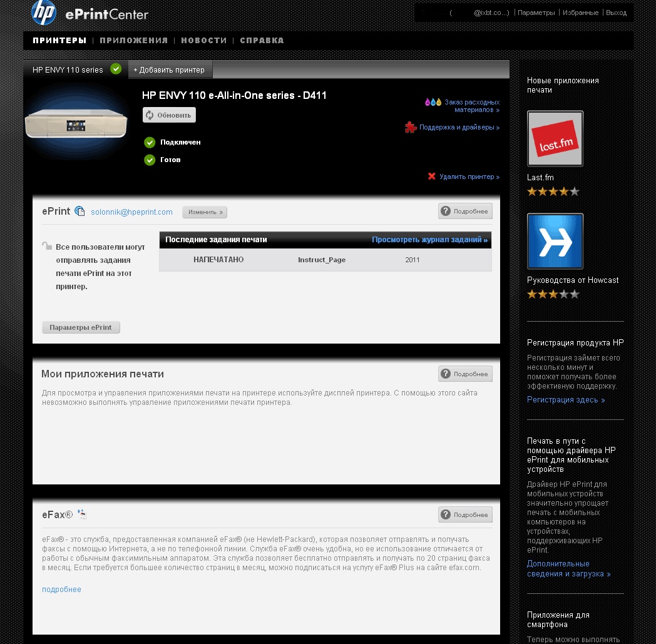
Task: Click the @ixbt.co... account name in header
Action: (x=491, y=13)
